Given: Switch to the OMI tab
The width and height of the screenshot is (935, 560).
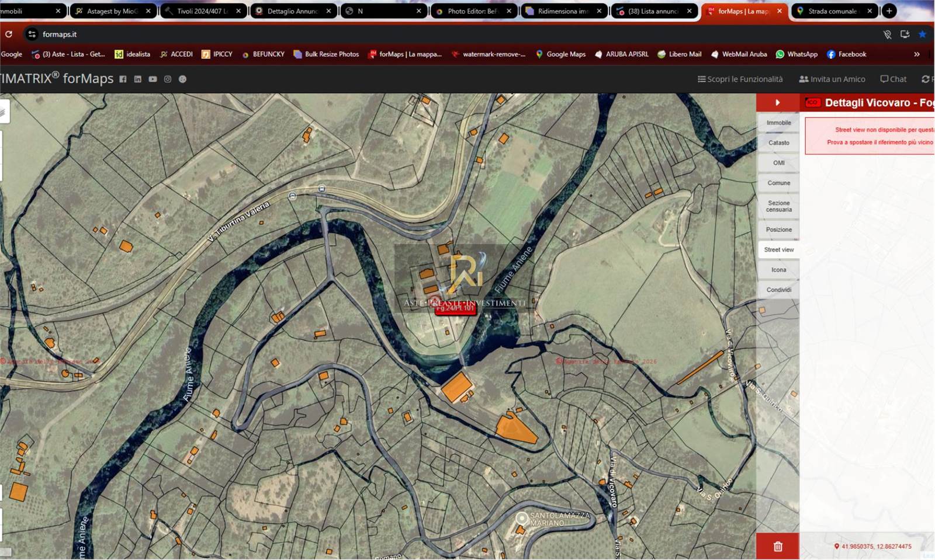Looking at the screenshot, I should [x=778, y=163].
